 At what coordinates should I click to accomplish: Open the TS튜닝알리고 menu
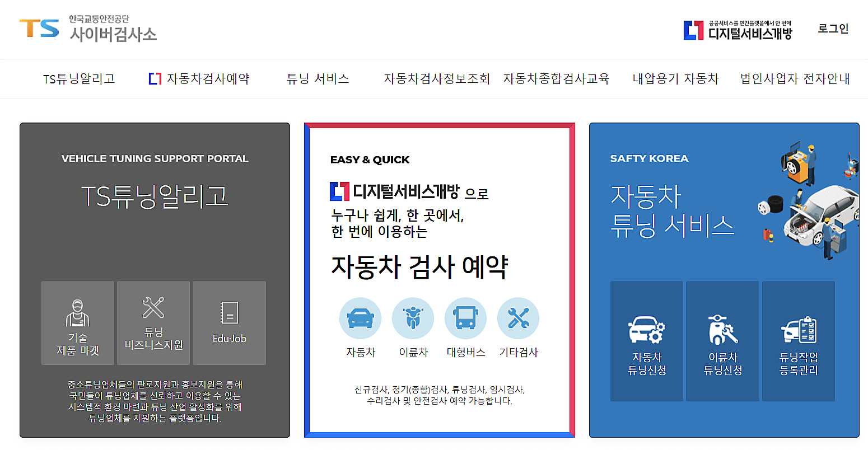(78, 79)
